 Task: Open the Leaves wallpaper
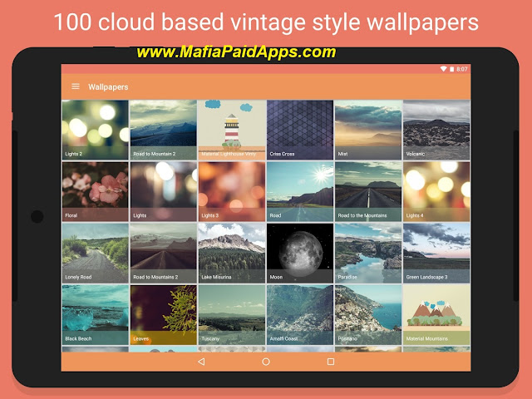point(164,315)
